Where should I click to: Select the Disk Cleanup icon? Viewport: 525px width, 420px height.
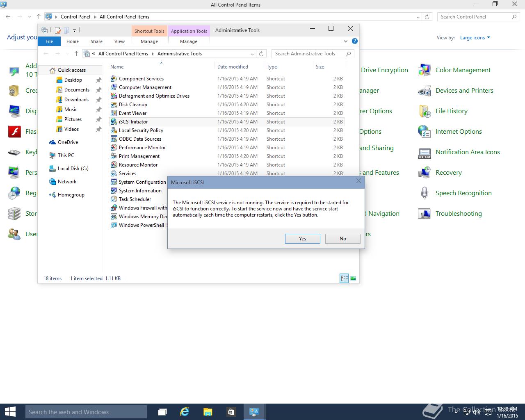114,105
